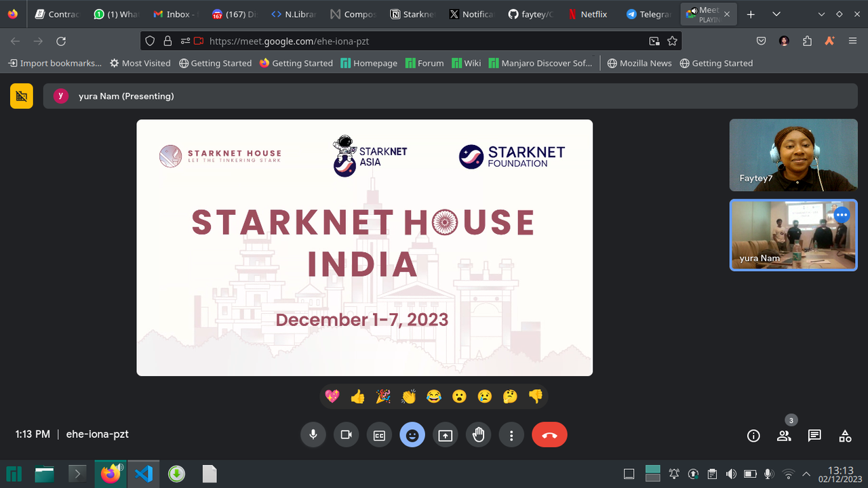This screenshot has height=488, width=868.
Task: Open Manjaro Discover Software bookmark
Action: (540, 63)
